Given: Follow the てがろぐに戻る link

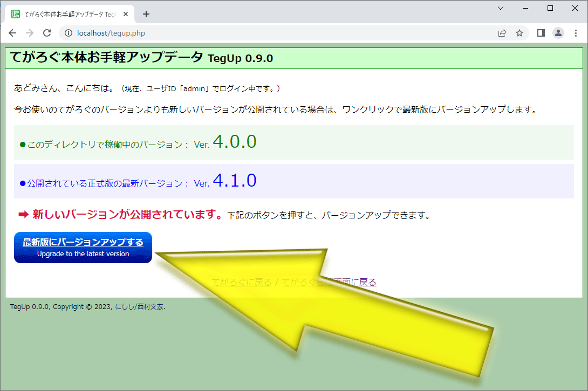Looking at the screenshot, I should 242,282.
